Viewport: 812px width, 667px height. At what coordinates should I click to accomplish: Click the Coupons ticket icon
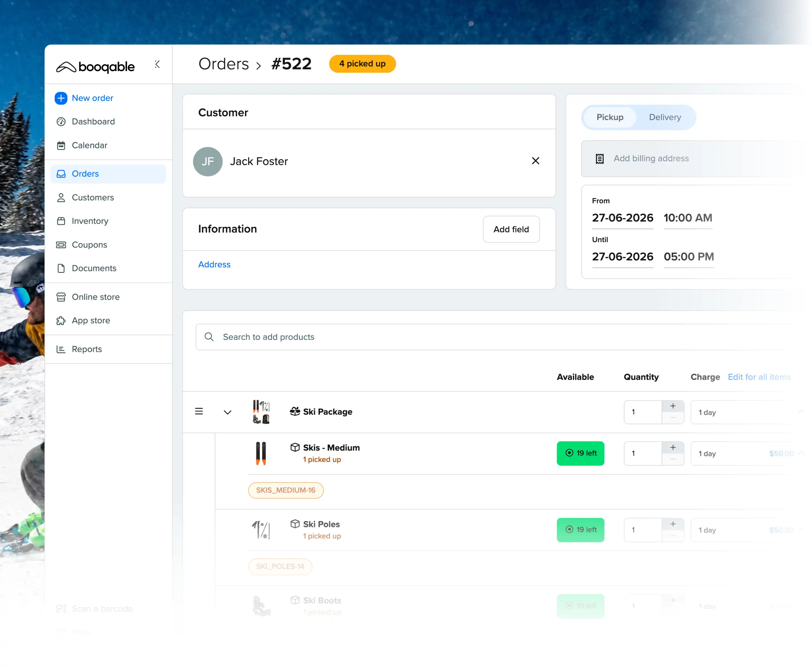point(61,245)
